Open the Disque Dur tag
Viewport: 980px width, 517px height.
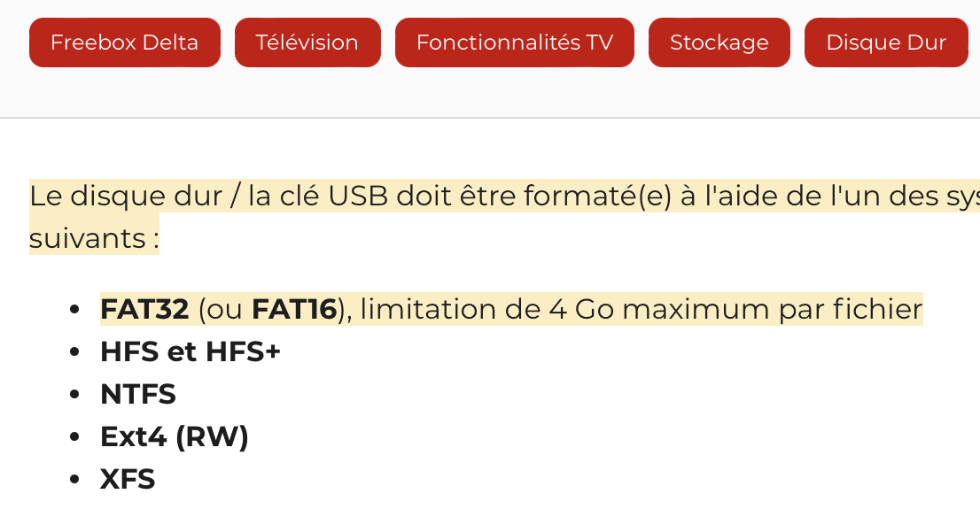(885, 42)
